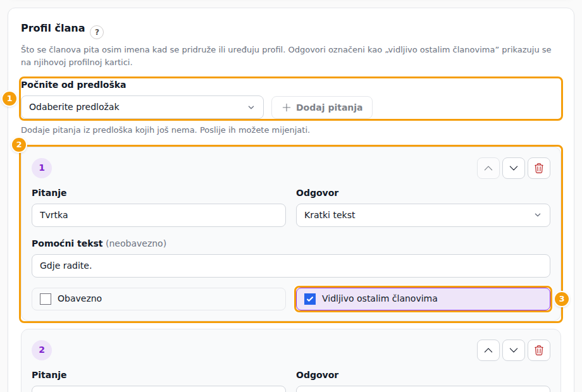Open the Profil člana help question mark

click(97, 32)
